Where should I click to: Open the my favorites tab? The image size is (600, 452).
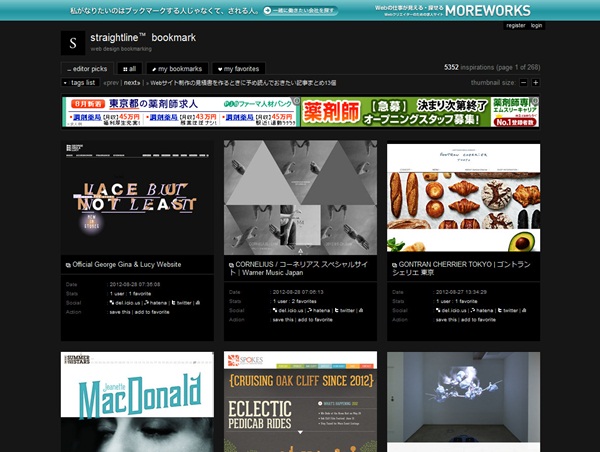click(238, 69)
